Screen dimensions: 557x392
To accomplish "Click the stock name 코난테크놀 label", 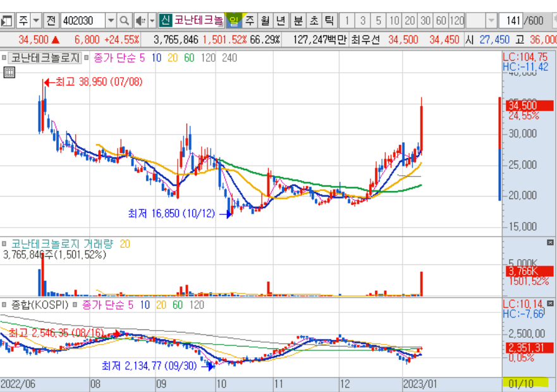I will click(199, 21).
